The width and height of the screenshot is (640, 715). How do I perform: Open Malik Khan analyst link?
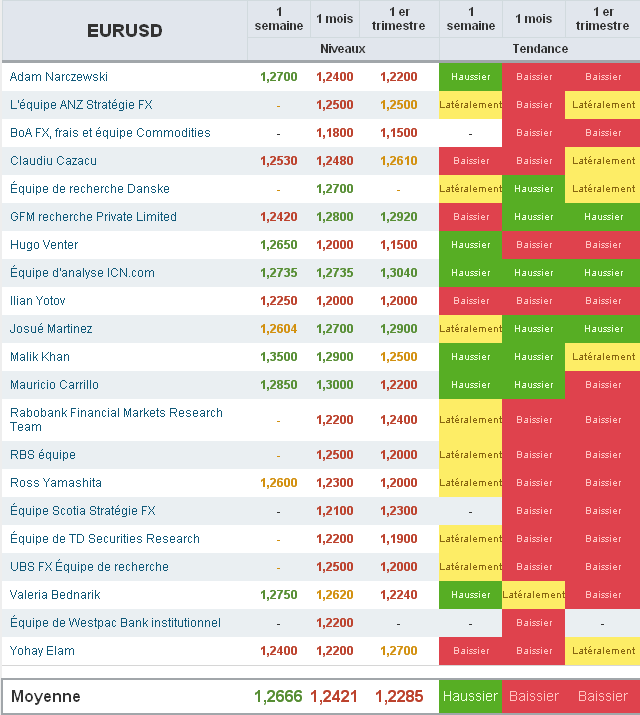40,357
